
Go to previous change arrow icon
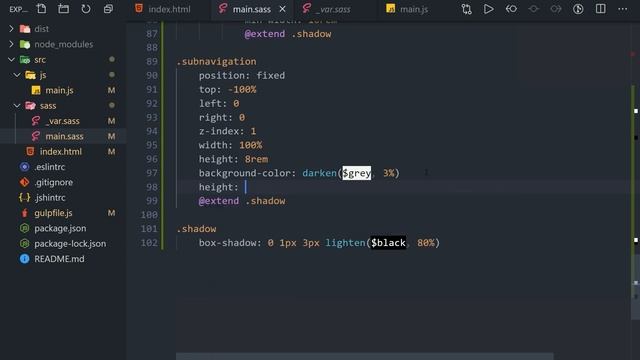[x=511, y=9]
